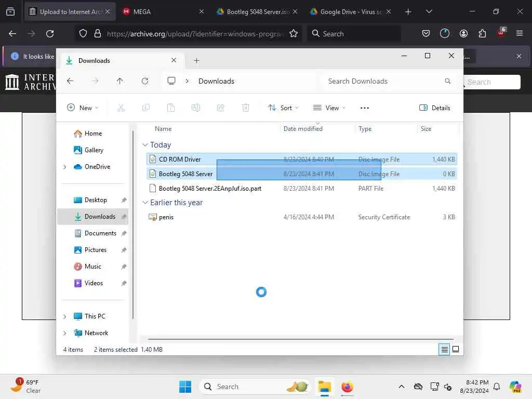Bookmark this page with the star icon
This screenshot has height=399, width=532.
point(294,34)
